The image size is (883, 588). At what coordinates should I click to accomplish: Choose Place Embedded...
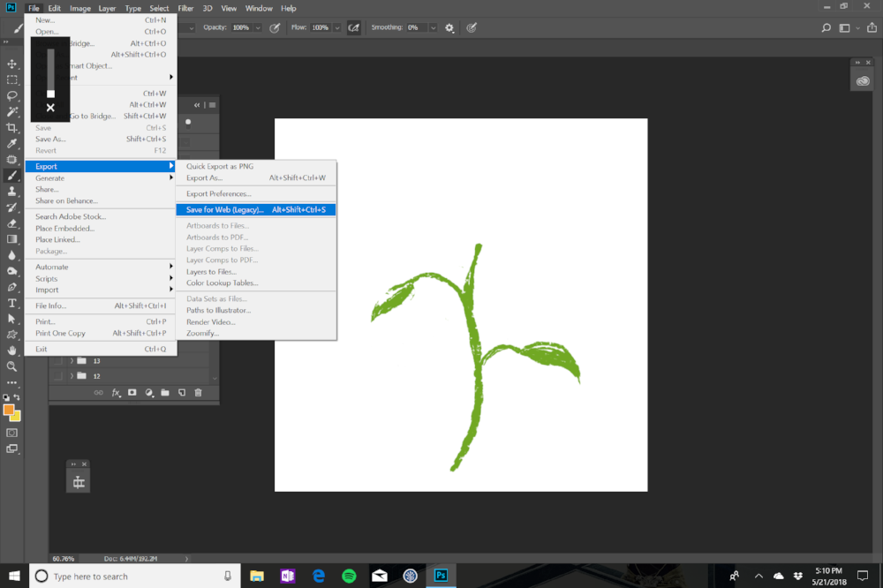[x=101, y=228]
